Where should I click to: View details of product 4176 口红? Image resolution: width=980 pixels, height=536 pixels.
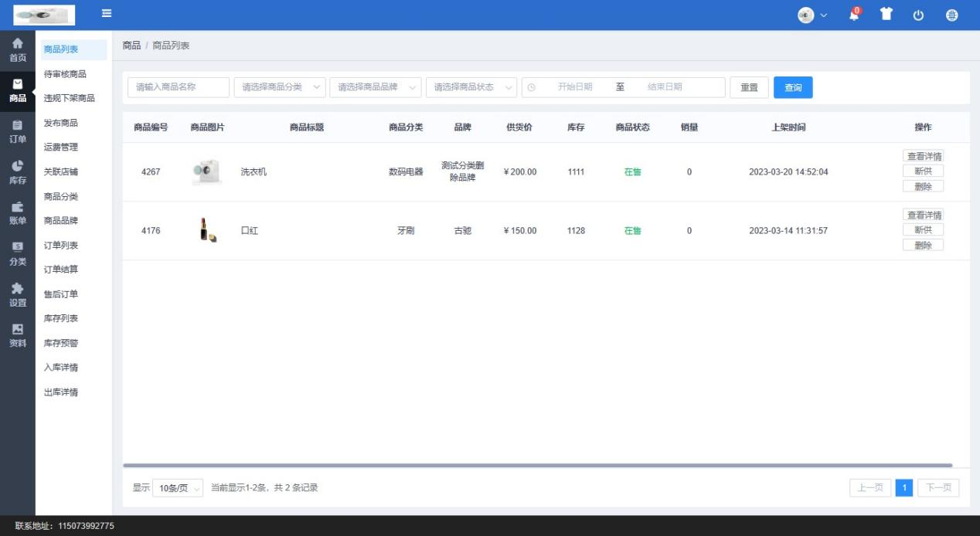[x=923, y=215]
